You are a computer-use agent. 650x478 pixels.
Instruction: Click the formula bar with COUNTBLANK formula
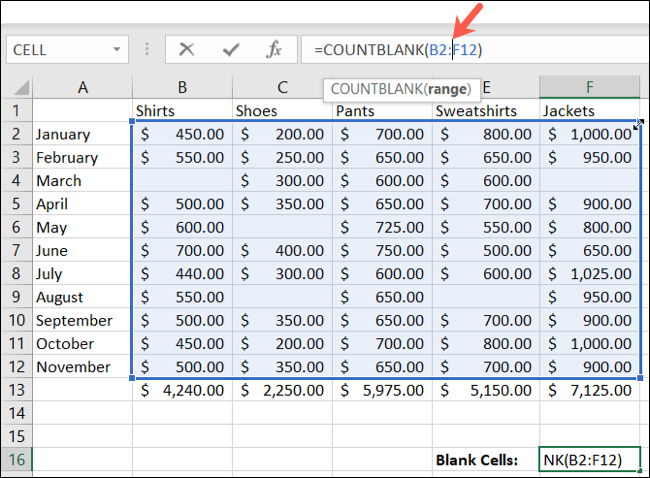[560, 49]
